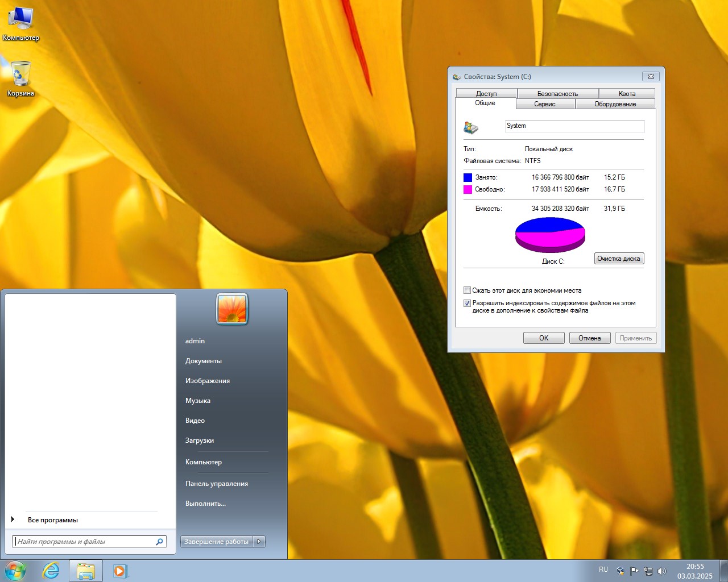The image size is (728, 582).
Task: Open Видео from the Start menu
Action: pos(195,421)
